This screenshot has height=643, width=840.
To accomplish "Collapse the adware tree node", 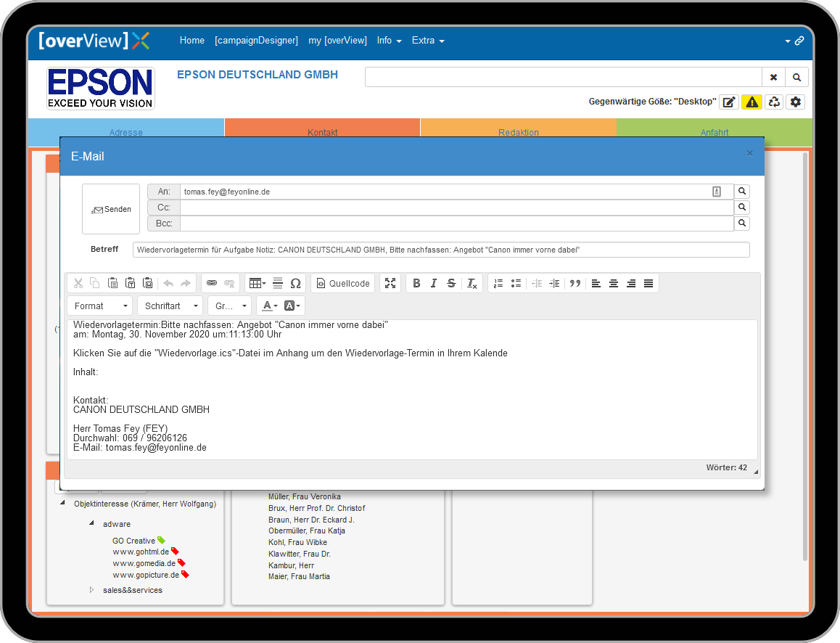I will [x=91, y=523].
